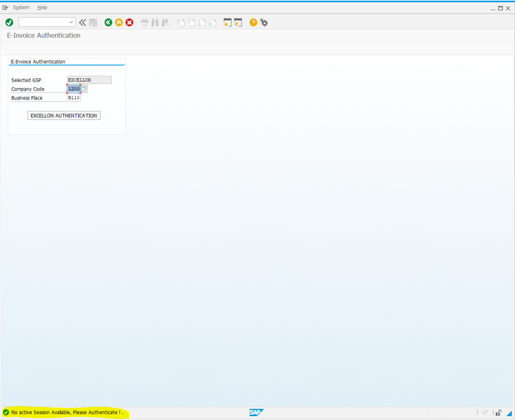Click the 'Business Place' label
This screenshot has width=515, height=420.
pyautogui.click(x=26, y=98)
